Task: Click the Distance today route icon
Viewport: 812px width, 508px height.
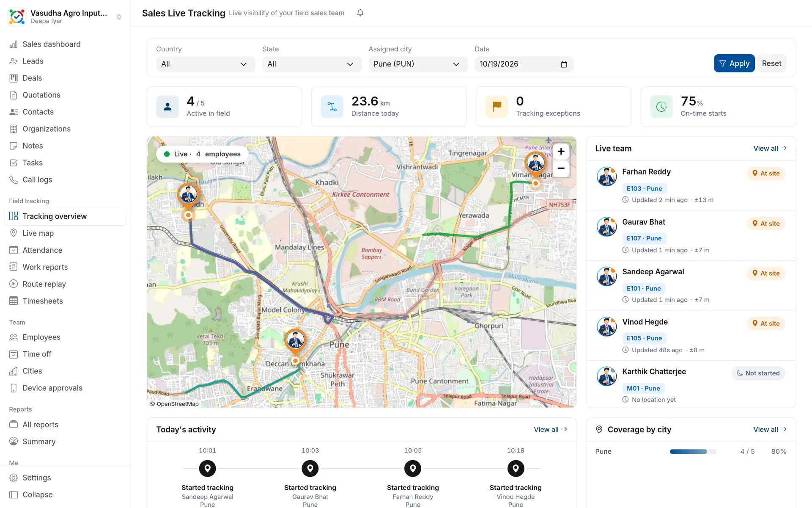Action: click(332, 107)
